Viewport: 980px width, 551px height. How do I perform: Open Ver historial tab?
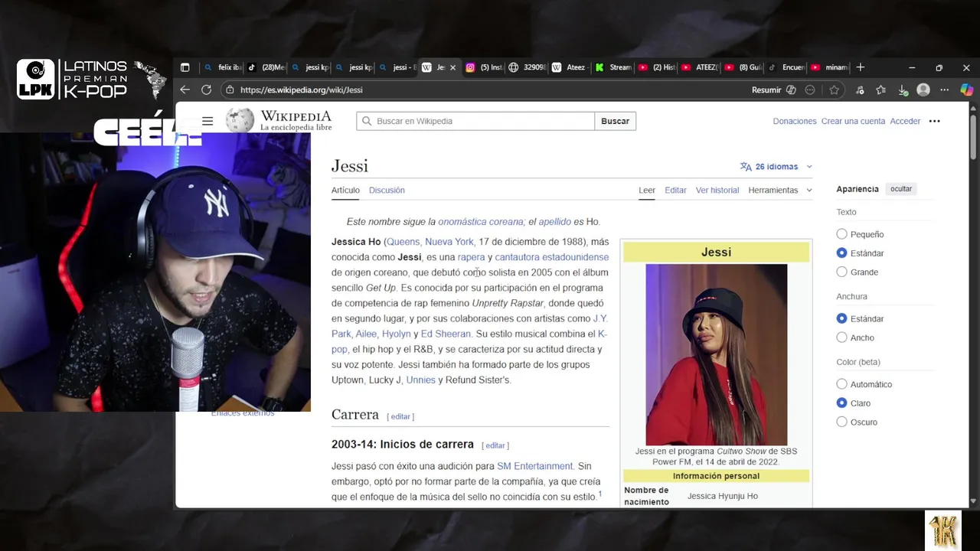click(x=717, y=190)
